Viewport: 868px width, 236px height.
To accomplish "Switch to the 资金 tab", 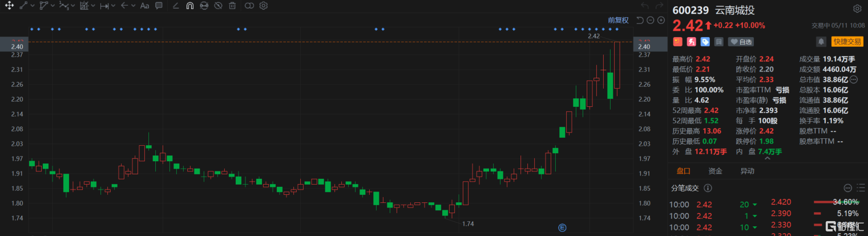I will (x=715, y=171).
